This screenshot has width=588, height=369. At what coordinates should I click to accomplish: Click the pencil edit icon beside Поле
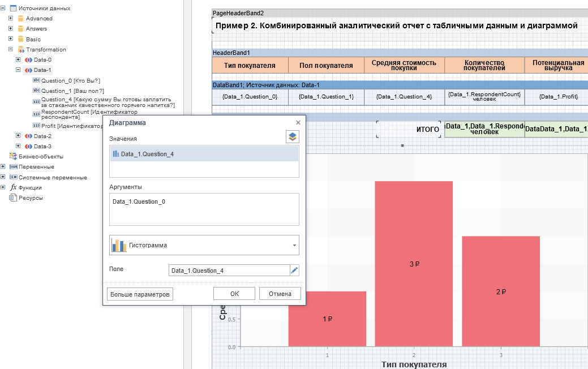294,271
